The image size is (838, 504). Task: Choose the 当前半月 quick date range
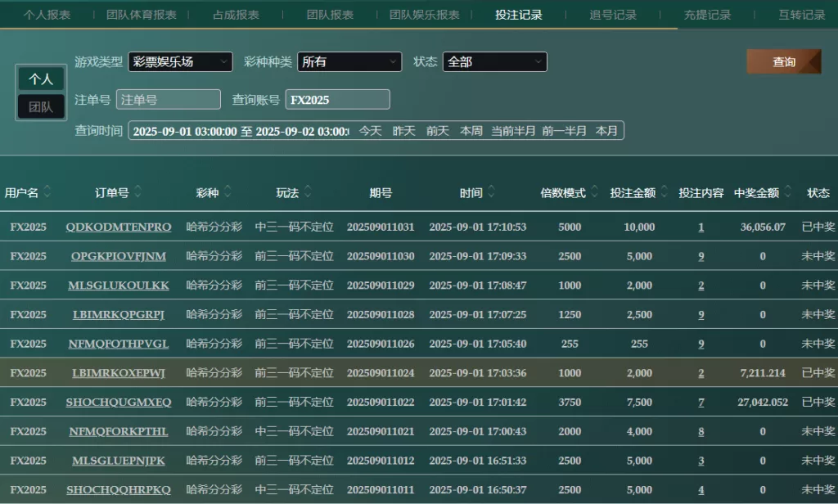coord(513,131)
